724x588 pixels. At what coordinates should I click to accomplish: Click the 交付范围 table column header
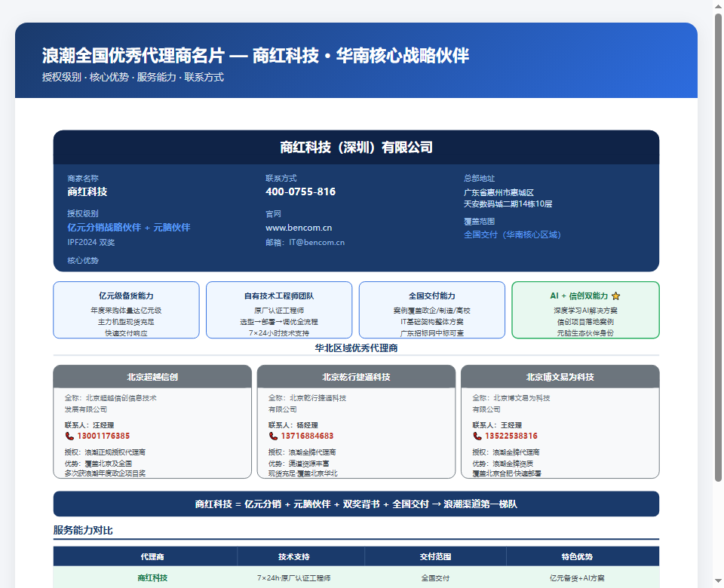[435, 556]
